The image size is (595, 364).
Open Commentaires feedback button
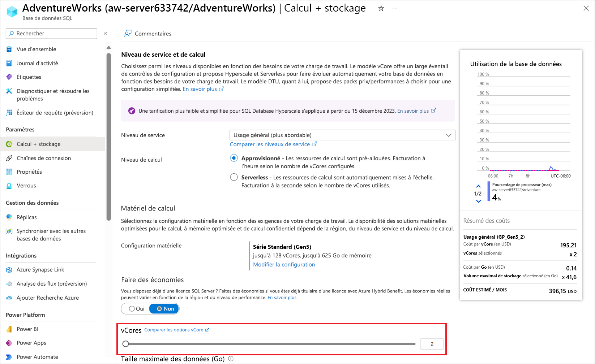point(147,34)
